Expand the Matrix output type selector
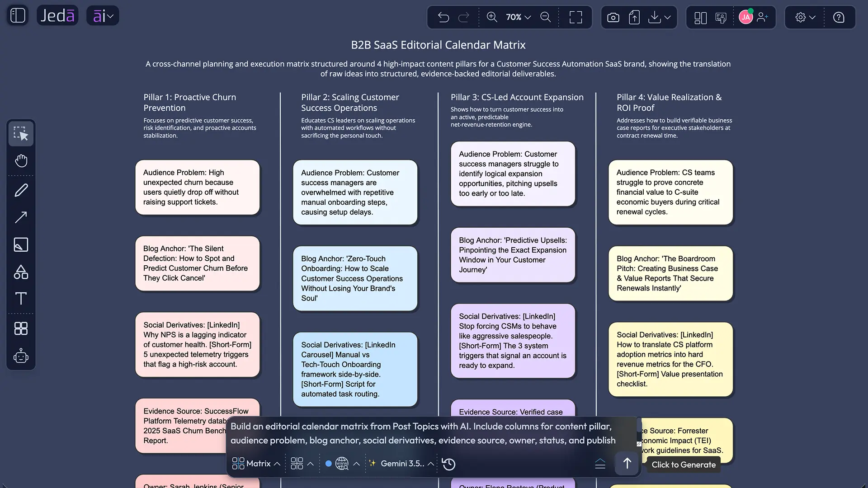The width and height of the screenshot is (868, 488). 256,464
